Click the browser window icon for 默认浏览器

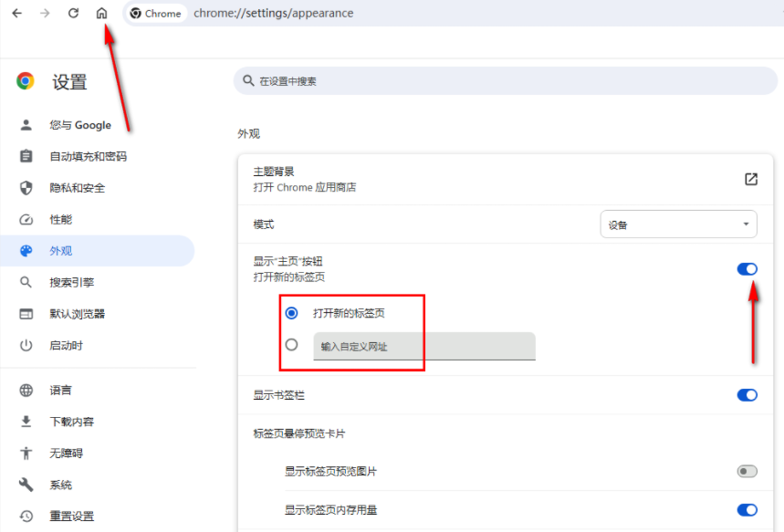pyautogui.click(x=26, y=314)
